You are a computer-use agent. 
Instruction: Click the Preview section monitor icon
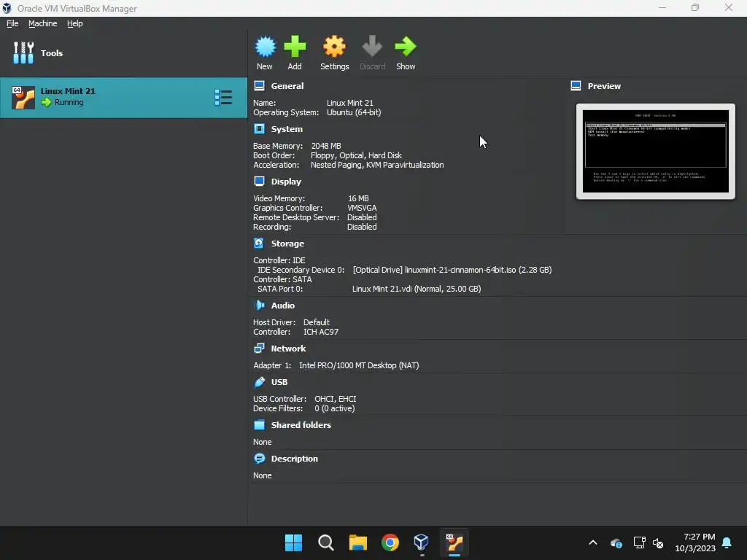point(576,86)
